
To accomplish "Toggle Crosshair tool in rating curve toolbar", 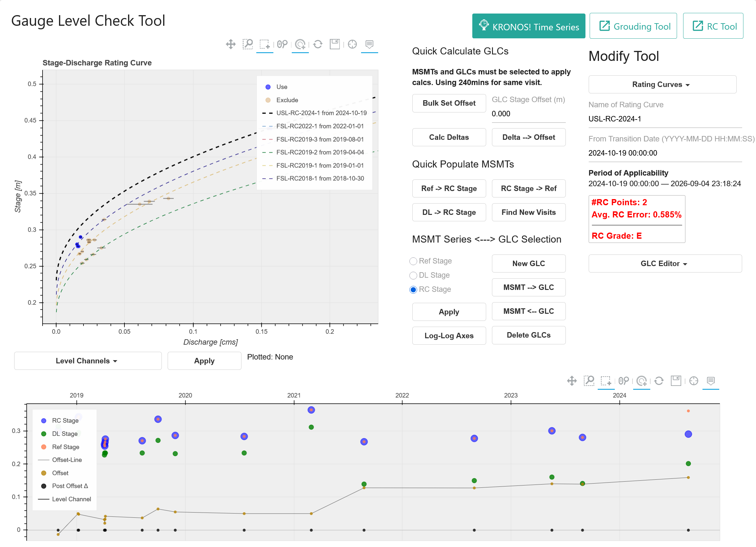I will 352,44.
